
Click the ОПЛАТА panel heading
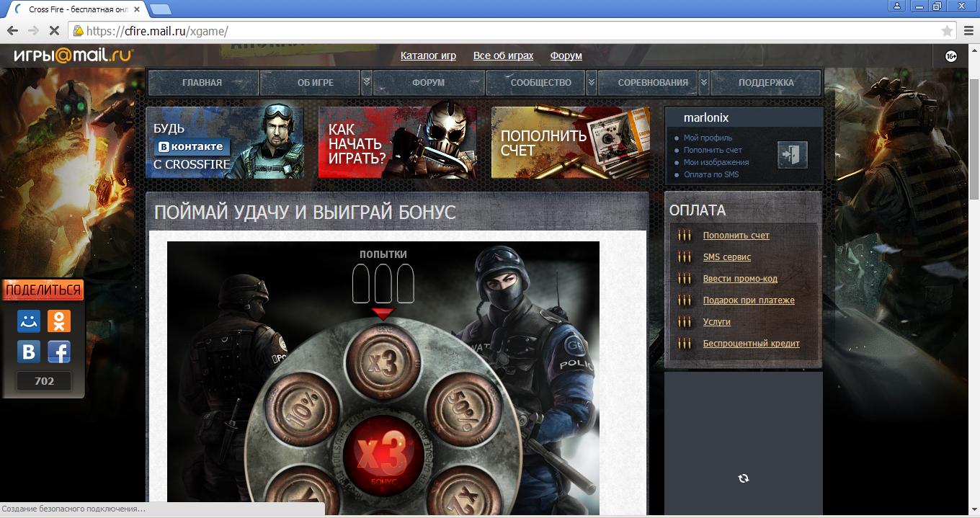click(x=698, y=210)
